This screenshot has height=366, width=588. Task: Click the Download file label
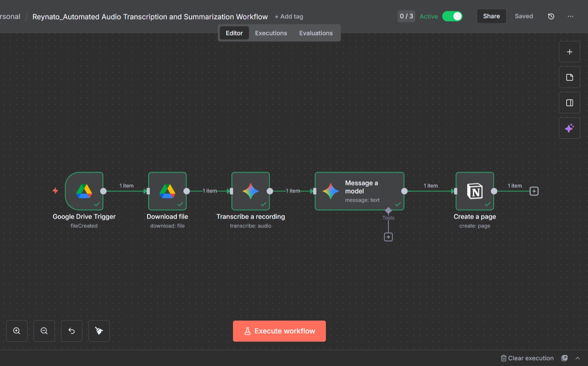click(x=167, y=217)
